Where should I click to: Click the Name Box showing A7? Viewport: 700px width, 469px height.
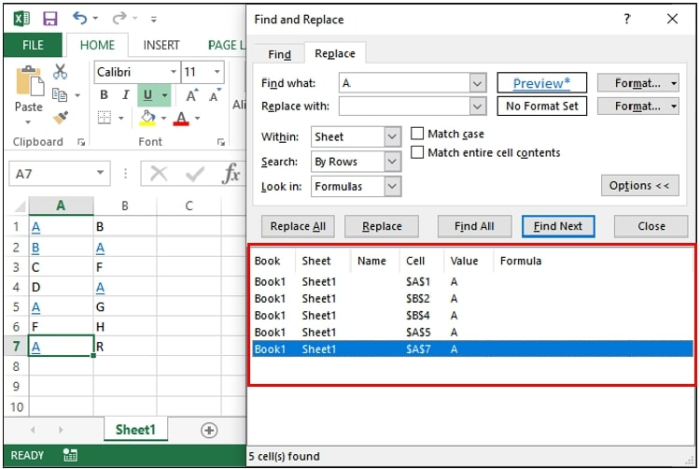point(59,174)
